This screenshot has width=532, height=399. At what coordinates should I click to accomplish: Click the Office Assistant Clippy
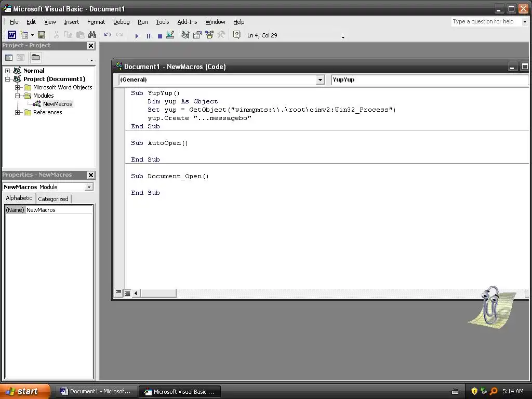(491, 308)
